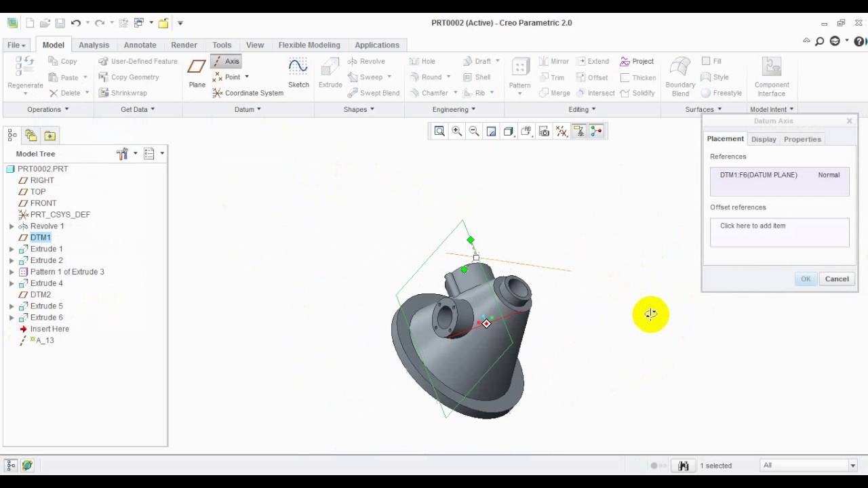This screenshot has width=868, height=488.
Task: Open the Operations group dropdown
Action: click(48, 109)
